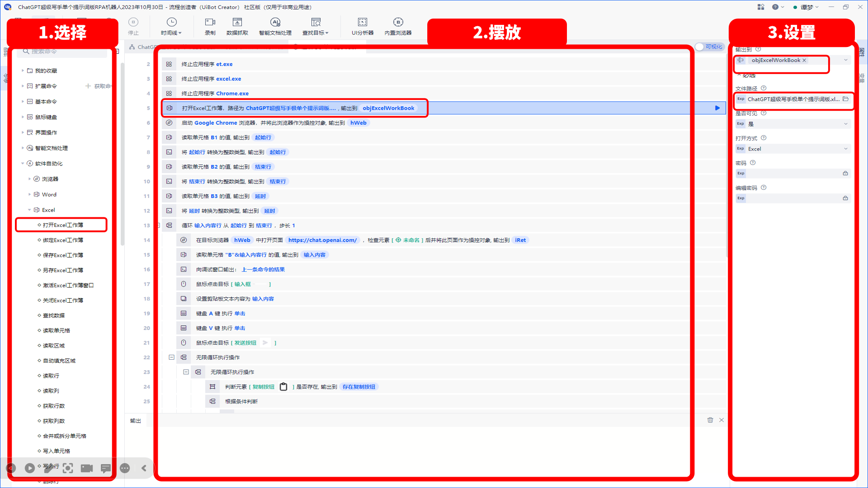Toggle Exp mode for the 文件路径 field

click(741, 99)
